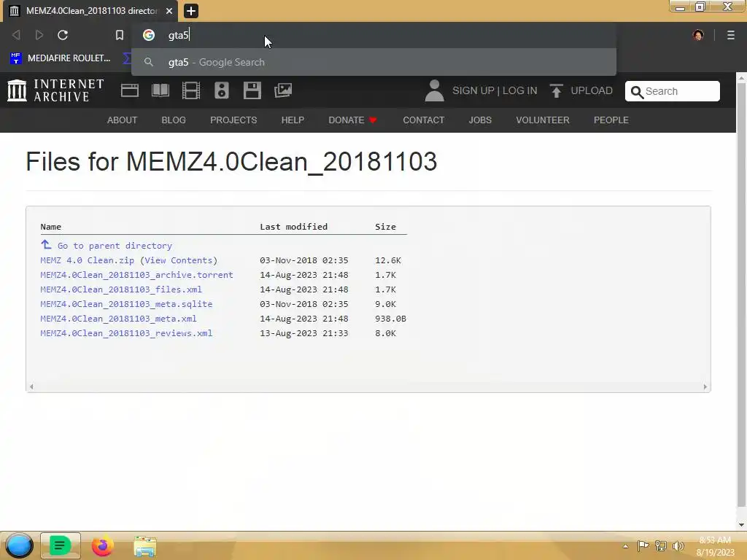This screenshot has height=560, width=747.
Task: Open the Web (Wayback) icon in the Archive nav
Action: (130, 90)
